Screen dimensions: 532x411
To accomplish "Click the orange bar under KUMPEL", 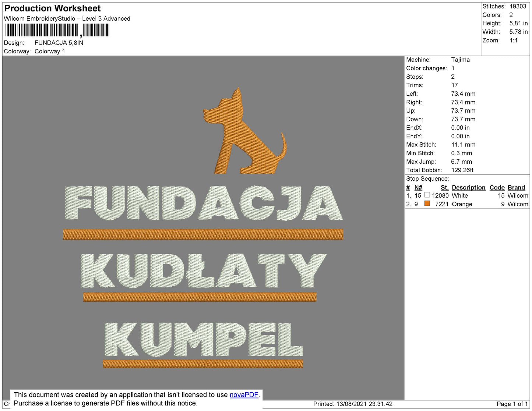I will tap(203, 364).
